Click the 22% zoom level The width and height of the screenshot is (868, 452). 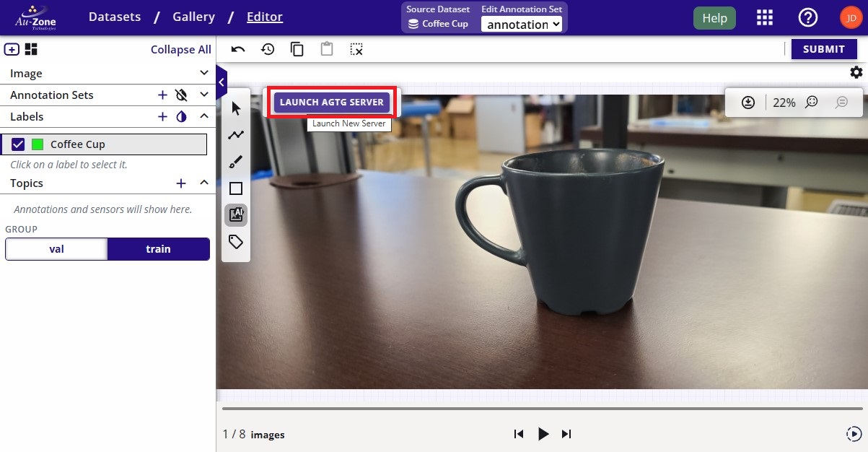pyautogui.click(x=784, y=103)
